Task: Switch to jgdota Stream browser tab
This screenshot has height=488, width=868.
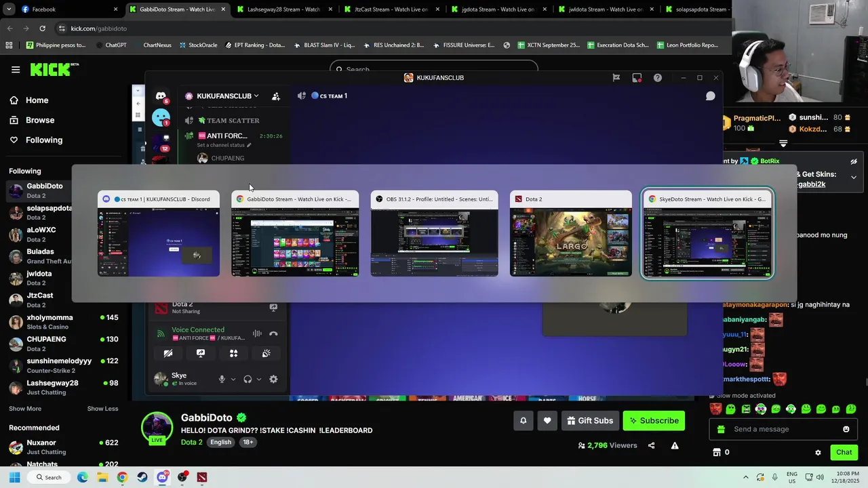Action: click(499, 9)
